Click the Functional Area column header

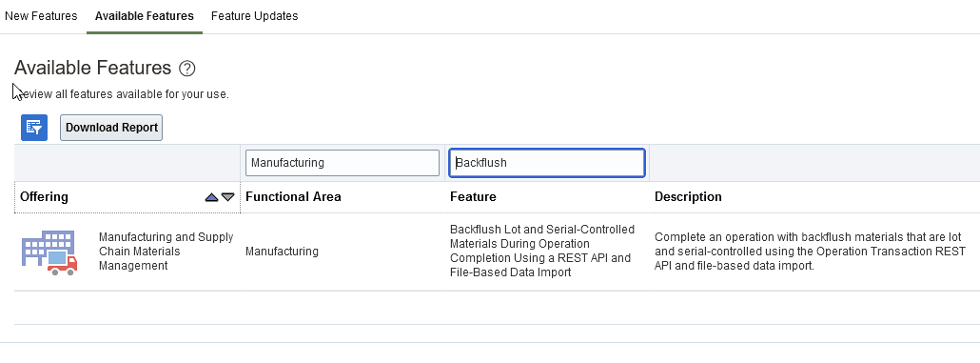point(293,197)
